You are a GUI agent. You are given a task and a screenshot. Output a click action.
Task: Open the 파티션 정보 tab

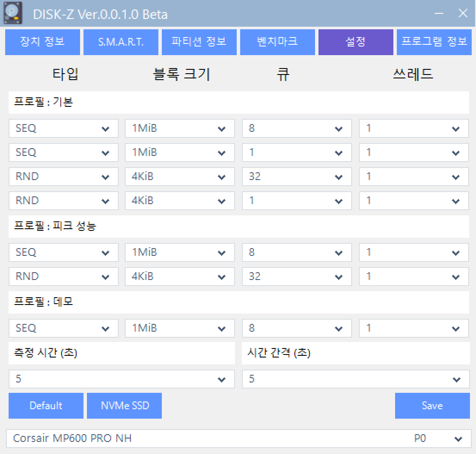199,42
